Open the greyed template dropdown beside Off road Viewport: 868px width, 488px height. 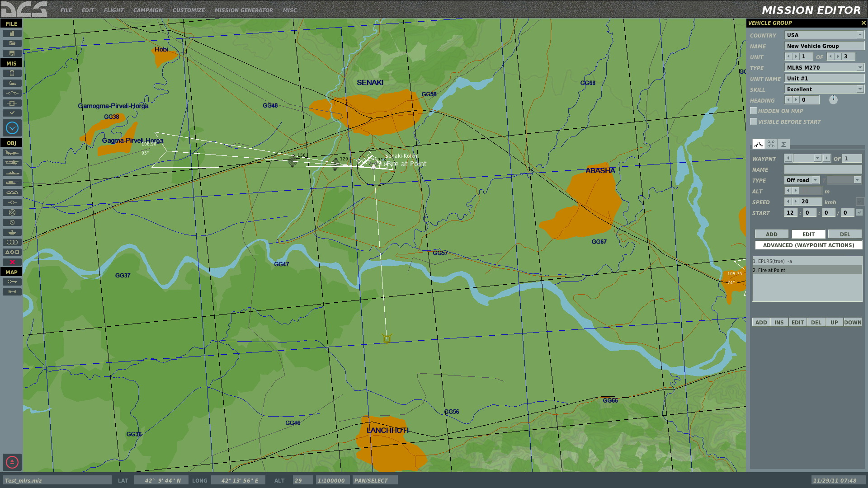[x=844, y=180]
